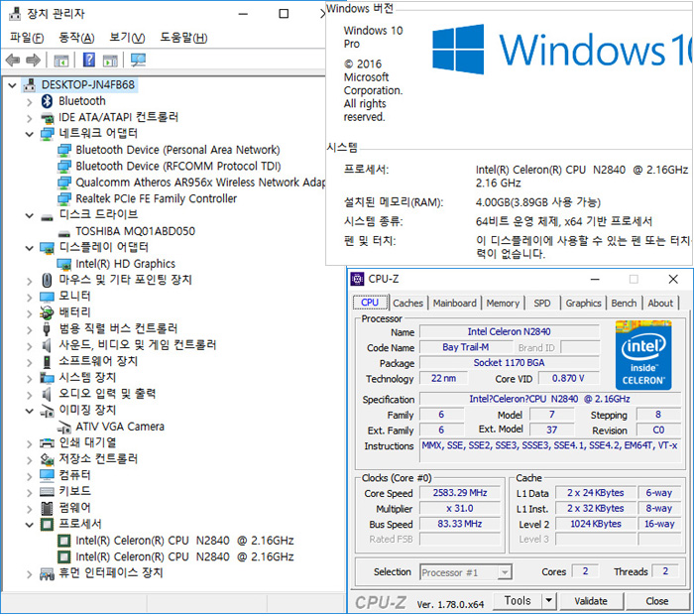694x616 pixels.
Task: Click the USB icon for 범용 직렬 버스 컨트롤러
Action: coord(47,329)
